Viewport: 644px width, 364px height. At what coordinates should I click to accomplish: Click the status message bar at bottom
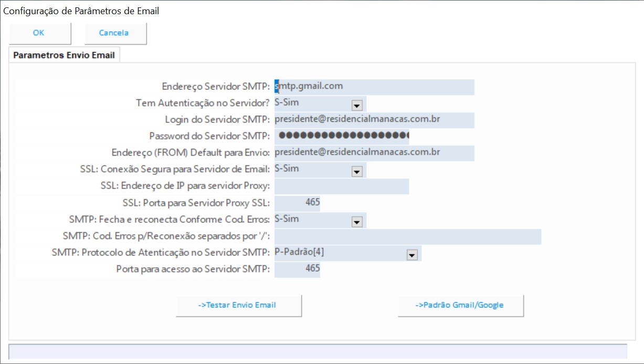click(318, 351)
